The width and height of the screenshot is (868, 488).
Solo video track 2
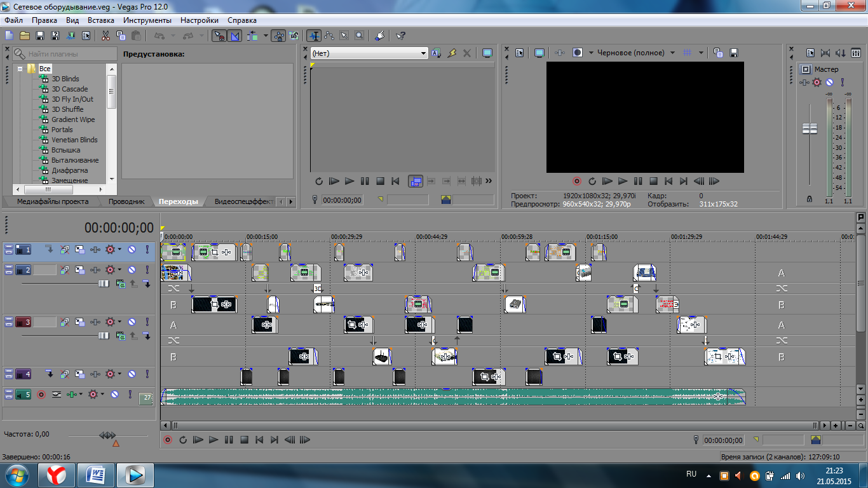point(147,270)
